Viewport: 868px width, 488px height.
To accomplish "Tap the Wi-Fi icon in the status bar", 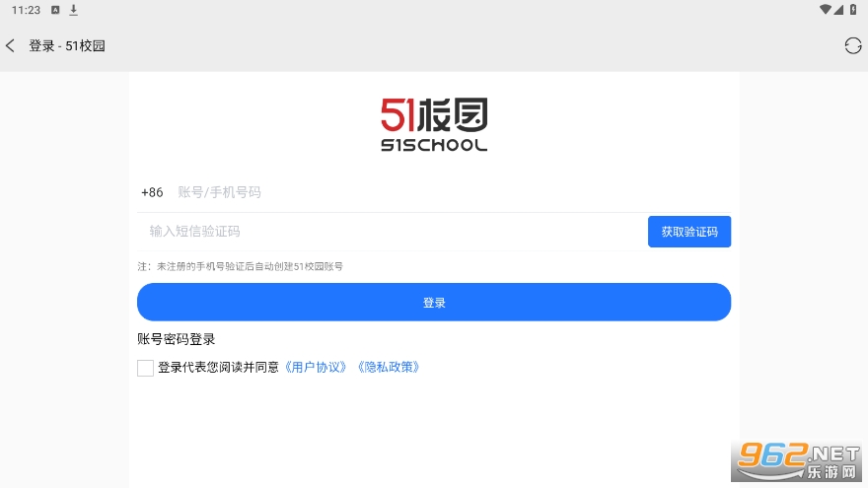I will click(x=826, y=10).
